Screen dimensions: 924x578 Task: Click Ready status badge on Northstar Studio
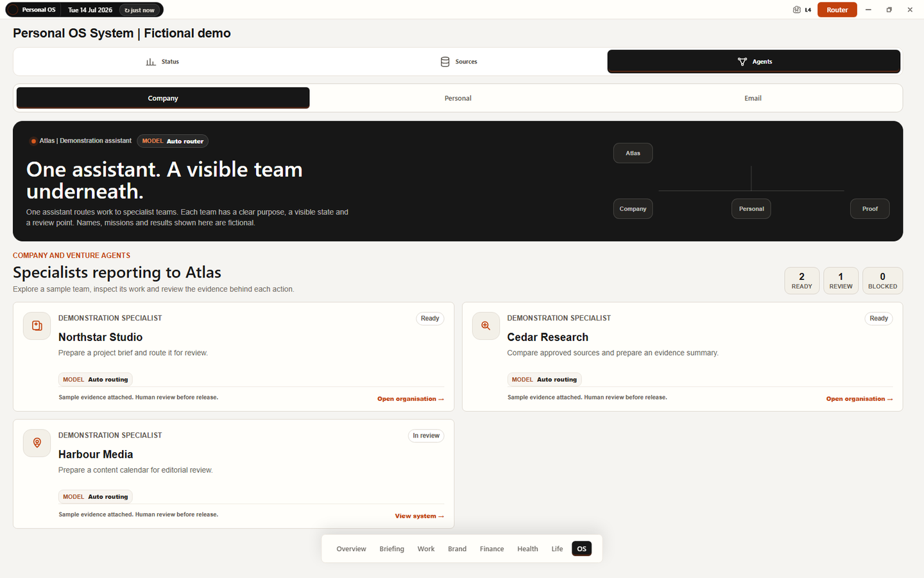click(430, 319)
